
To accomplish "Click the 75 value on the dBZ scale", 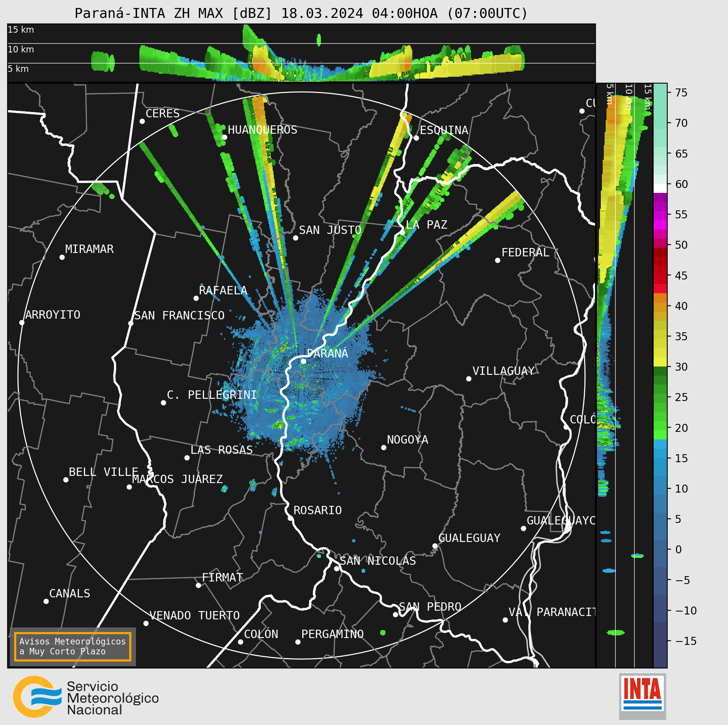I will click(681, 92).
